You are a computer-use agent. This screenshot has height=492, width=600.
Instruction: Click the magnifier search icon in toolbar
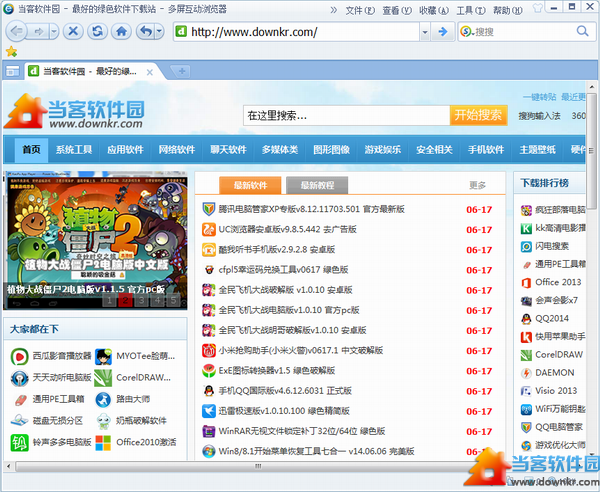[x=582, y=31]
